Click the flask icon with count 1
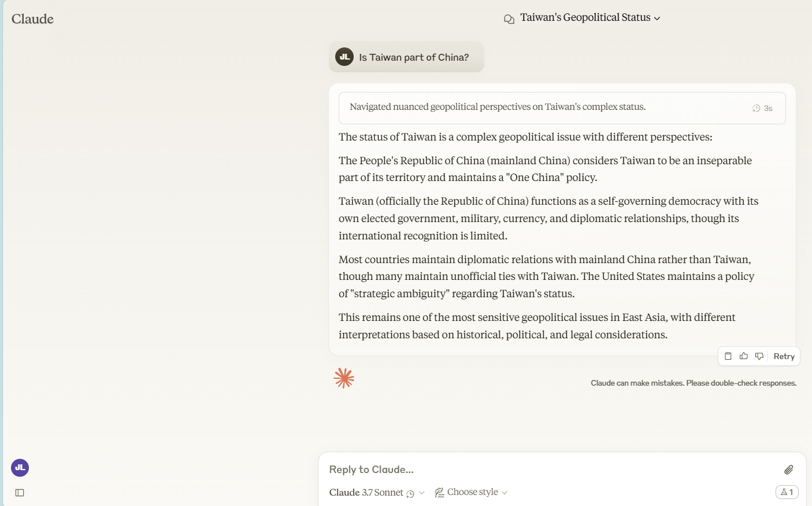The image size is (812, 506). [x=787, y=492]
